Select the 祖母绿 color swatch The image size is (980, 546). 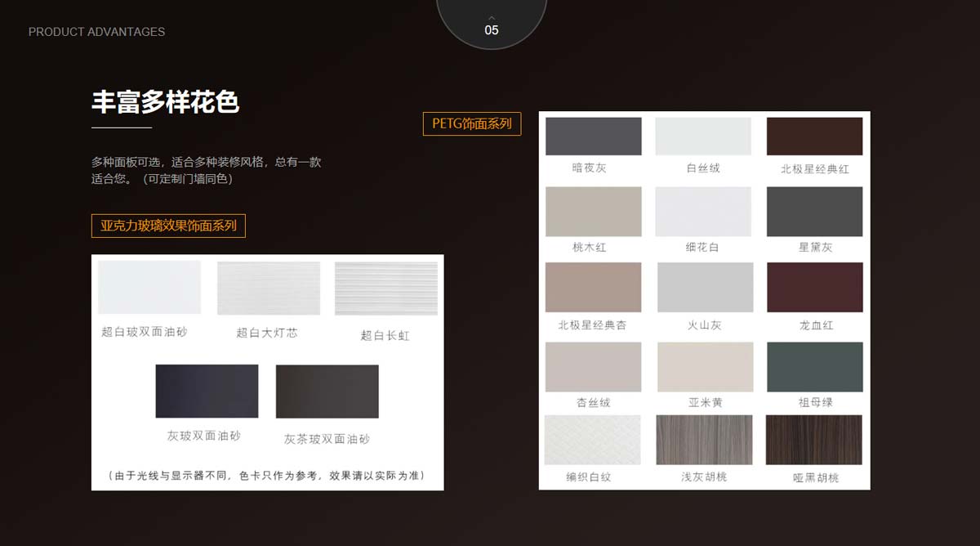tap(814, 367)
